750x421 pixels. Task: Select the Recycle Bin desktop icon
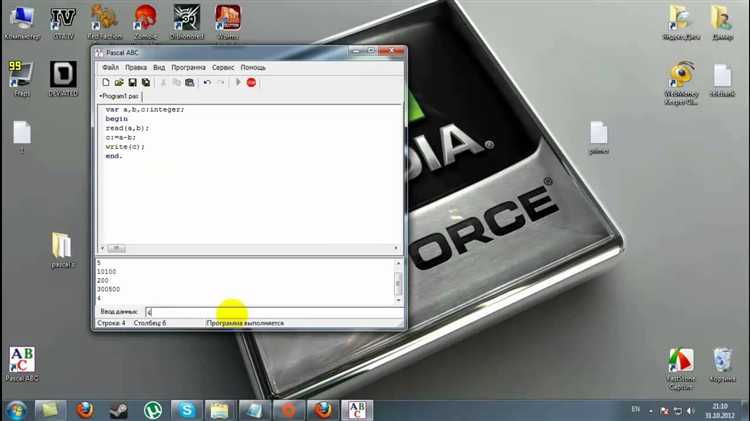pos(722,365)
